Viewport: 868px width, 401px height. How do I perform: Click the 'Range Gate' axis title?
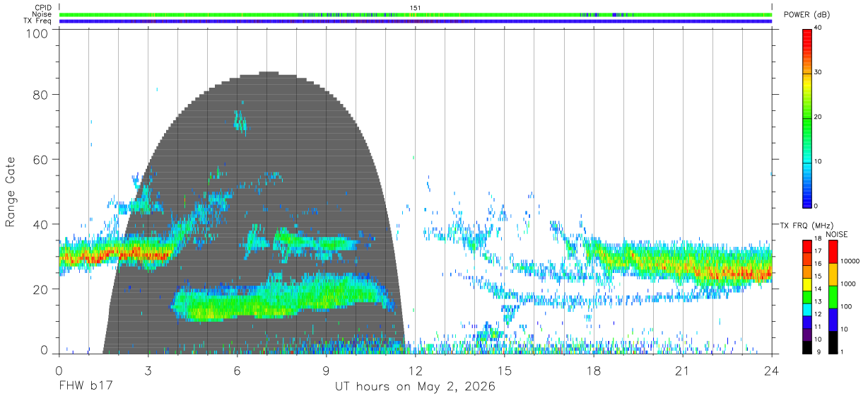click(11, 192)
